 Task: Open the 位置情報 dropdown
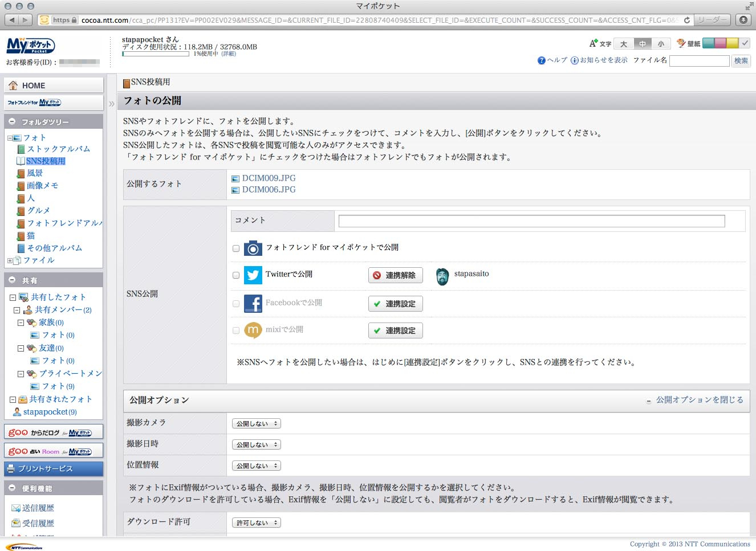pyautogui.click(x=256, y=465)
